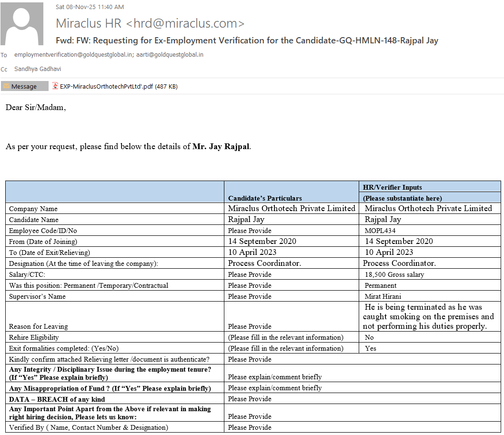Click 'DATA – BREACH of any kind' label

pyautogui.click(x=57, y=399)
